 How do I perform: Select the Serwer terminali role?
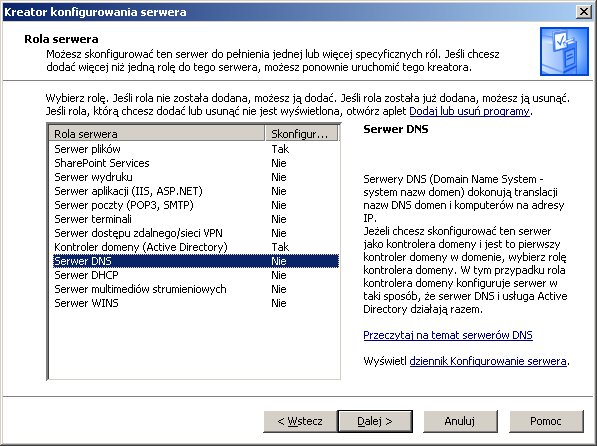(194, 219)
